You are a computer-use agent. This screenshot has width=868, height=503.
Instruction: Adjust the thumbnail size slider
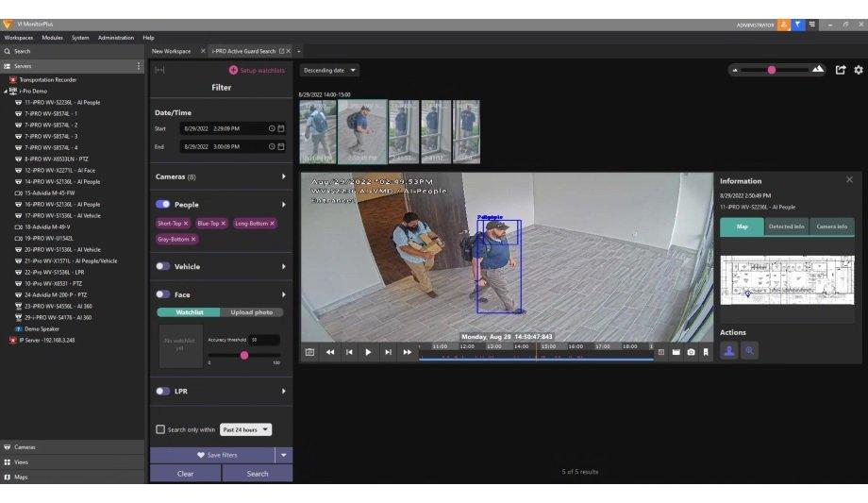pyautogui.click(x=771, y=70)
